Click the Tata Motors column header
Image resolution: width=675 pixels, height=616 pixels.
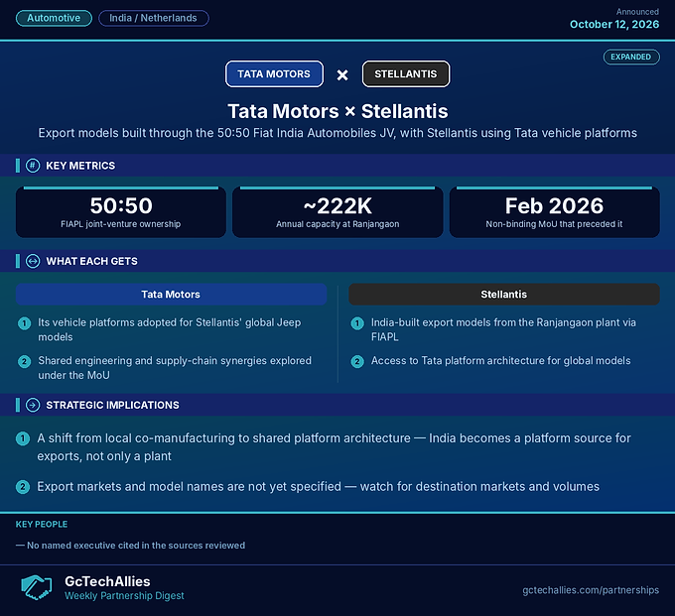pyautogui.click(x=171, y=295)
